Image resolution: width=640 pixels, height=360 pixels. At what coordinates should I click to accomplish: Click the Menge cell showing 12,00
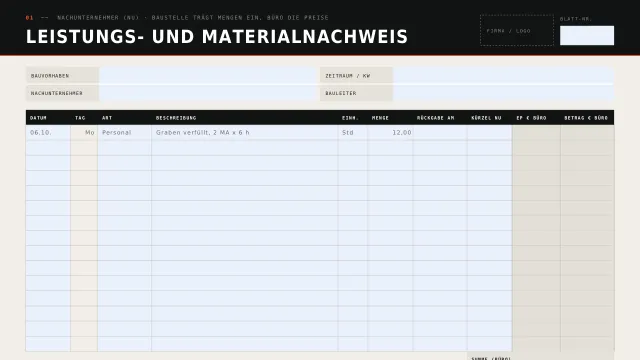(390, 133)
